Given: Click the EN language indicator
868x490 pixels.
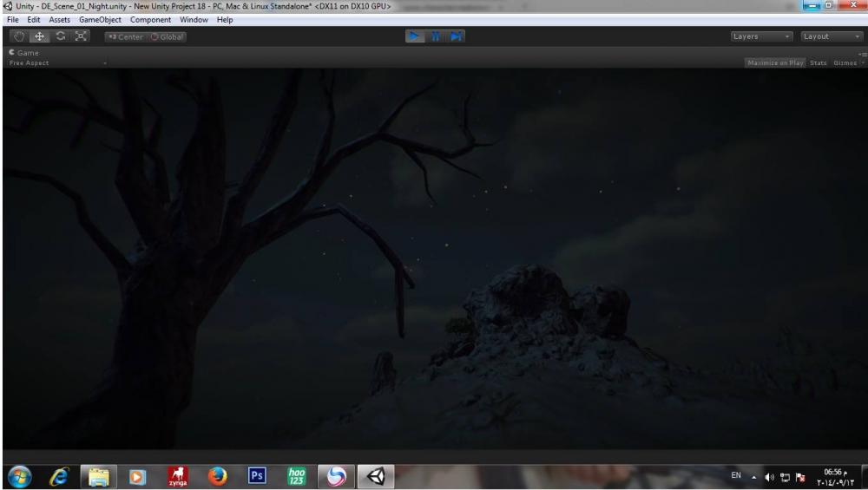Looking at the screenshot, I should tap(736, 475).
